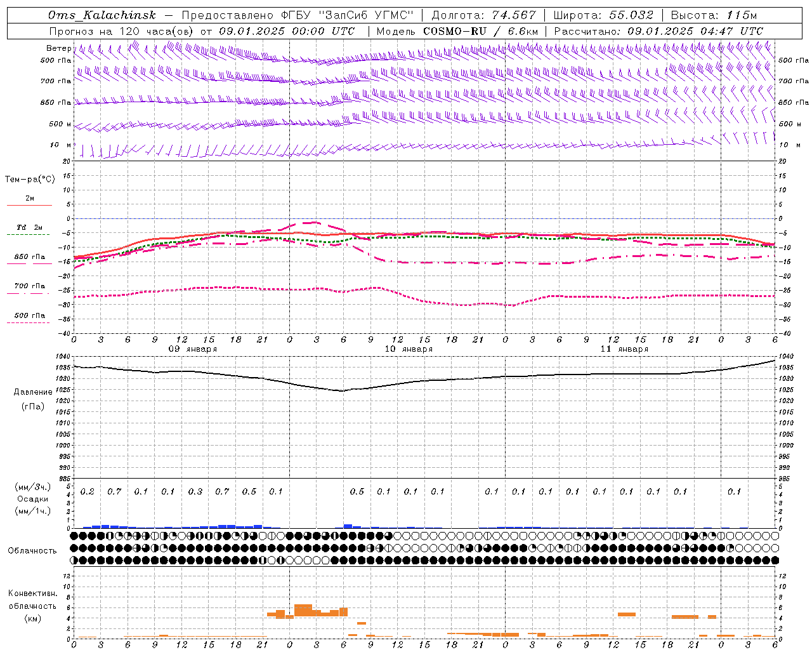Image resolution: width=812 pixels, height=650 pixels.
Task: Select the precipitation value 0.3
Action: coord(195,491)
